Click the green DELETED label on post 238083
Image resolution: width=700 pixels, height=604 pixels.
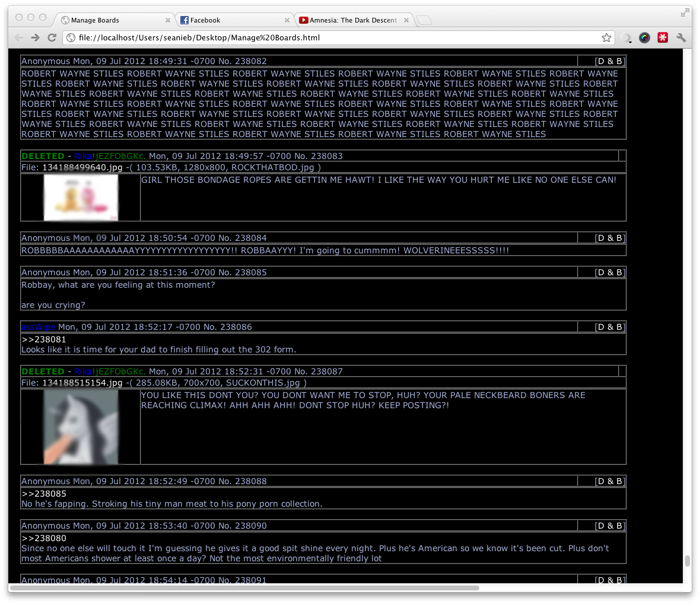click(43, 156)
